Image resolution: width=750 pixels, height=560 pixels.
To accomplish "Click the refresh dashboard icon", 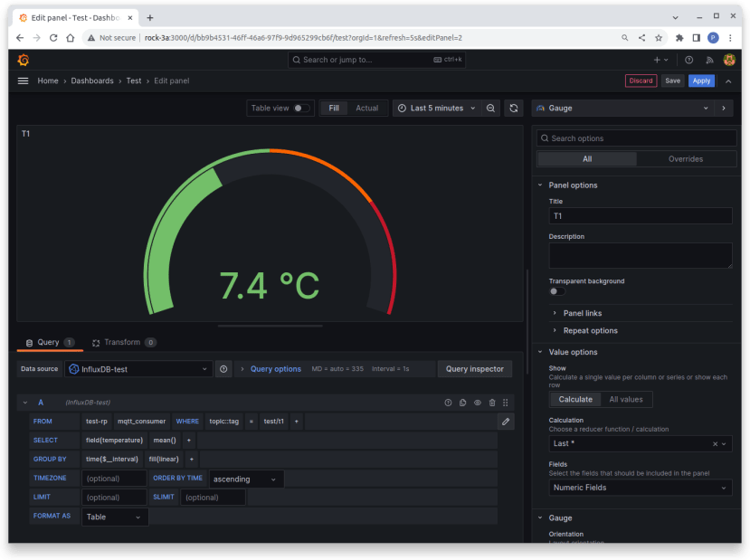I will pyautogui.click(x=513, y=108).
